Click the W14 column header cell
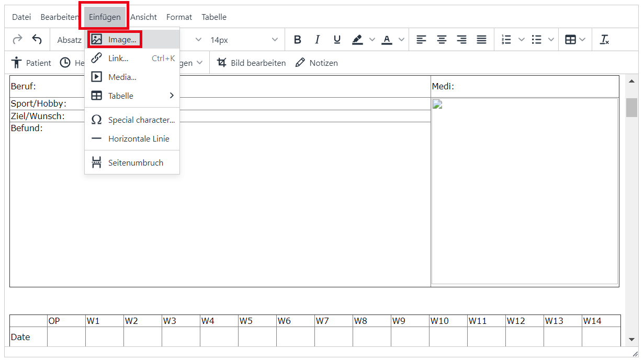This screenshot has width=644, height=361. (601, 321)
